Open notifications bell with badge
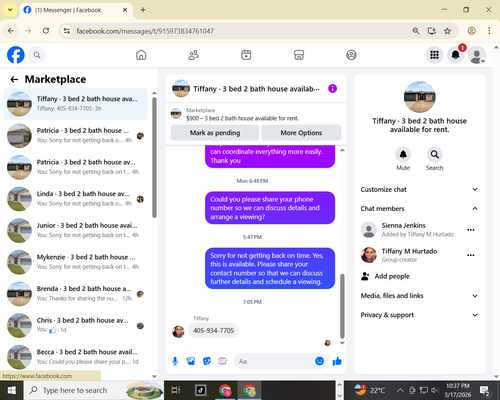Image resolution: width=500 pixels, height=400 pixels. 456,55
